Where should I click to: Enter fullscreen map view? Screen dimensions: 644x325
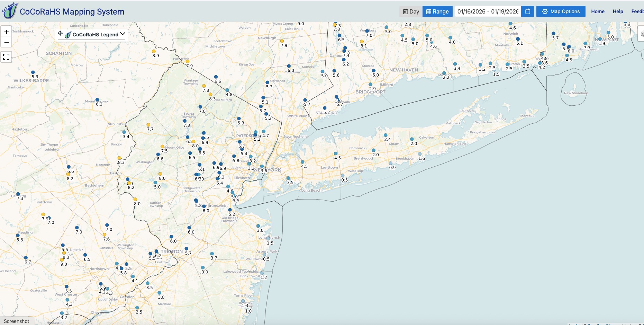point(7,57)
